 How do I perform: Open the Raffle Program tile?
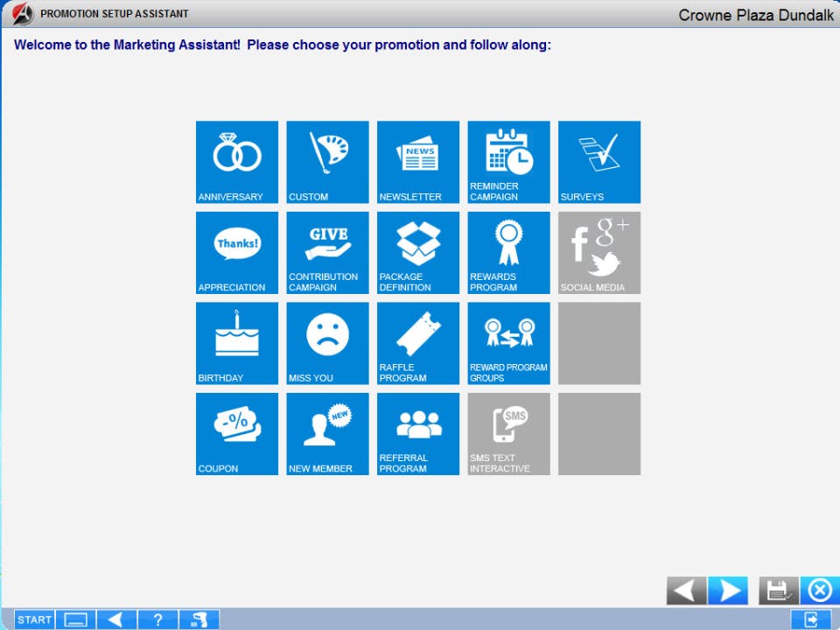pos(418,343)
